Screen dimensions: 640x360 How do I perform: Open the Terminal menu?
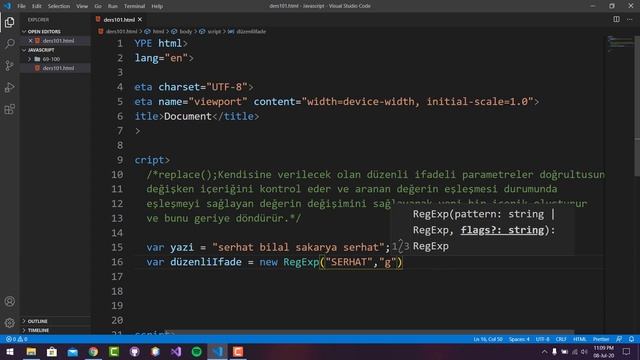tap(134, 6)
